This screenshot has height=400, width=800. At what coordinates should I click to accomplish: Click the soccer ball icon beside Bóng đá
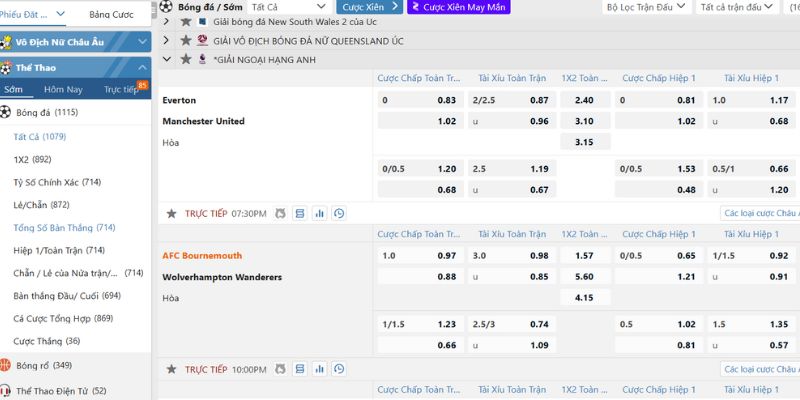(6, 113)
